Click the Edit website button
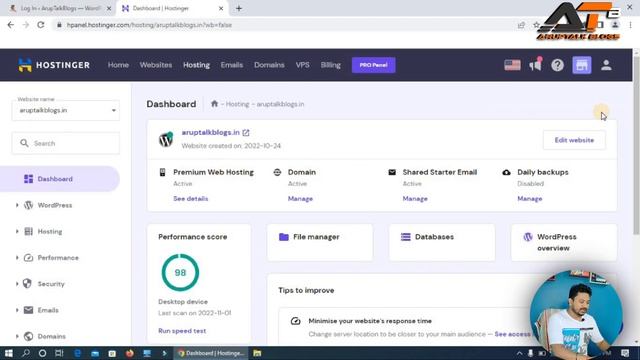The width and height of the screenshot is (640, 360). coord(574,140)
